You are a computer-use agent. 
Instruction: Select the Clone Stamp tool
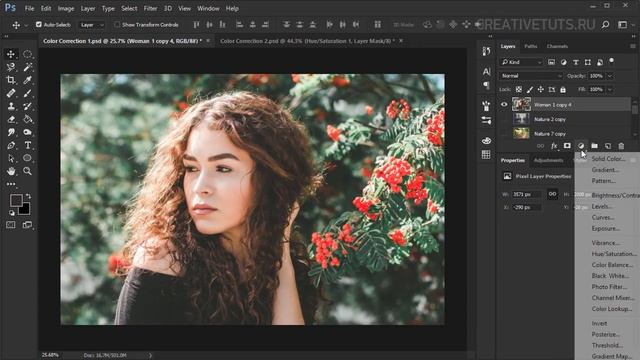coord(11,106)
